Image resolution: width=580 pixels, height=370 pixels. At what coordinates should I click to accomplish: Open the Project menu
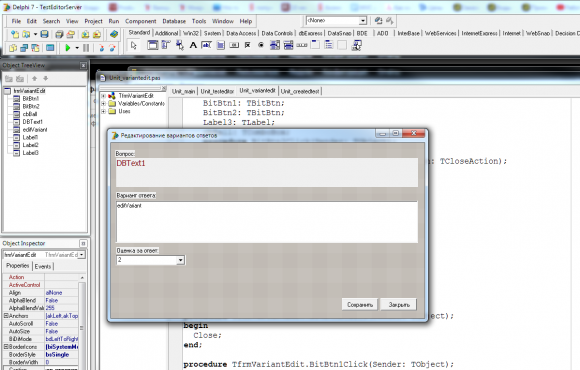(x=93, y=21)
